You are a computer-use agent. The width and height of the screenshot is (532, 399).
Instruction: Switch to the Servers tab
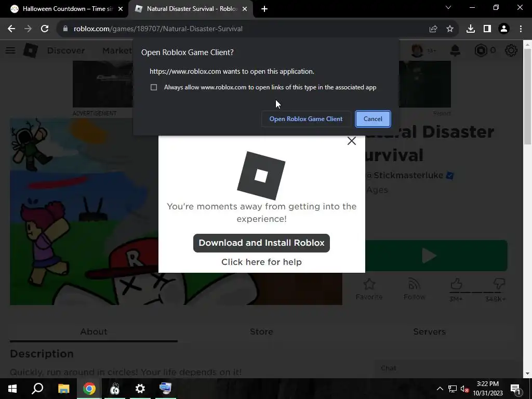[429, 332]
